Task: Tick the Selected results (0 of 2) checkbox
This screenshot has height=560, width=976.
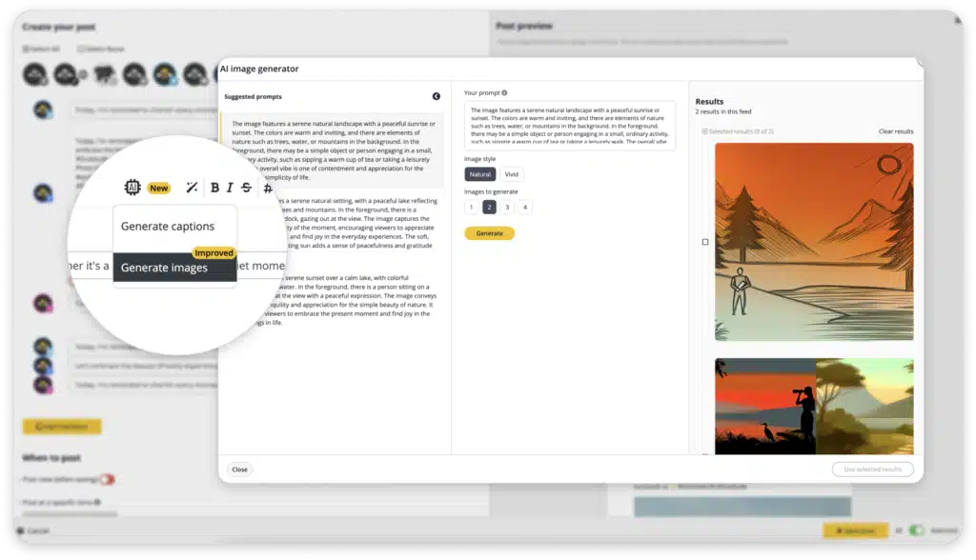Action: (704, 131)
